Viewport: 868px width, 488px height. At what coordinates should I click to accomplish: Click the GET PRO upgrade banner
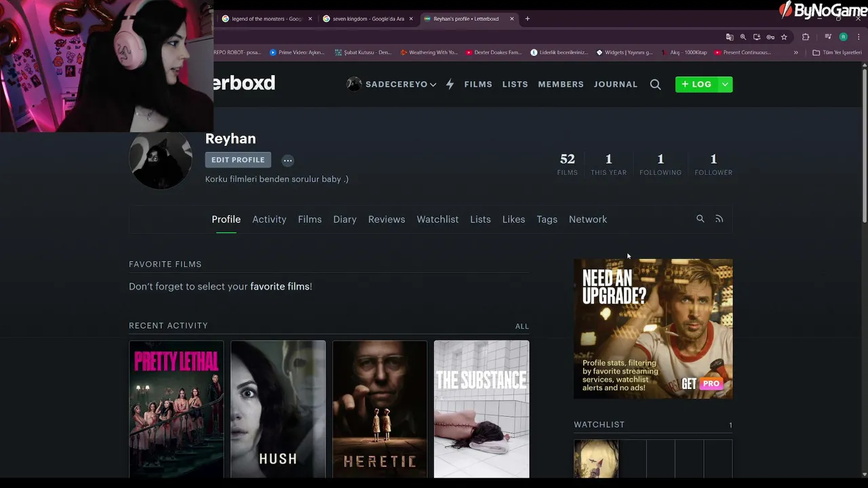(653, 329)
